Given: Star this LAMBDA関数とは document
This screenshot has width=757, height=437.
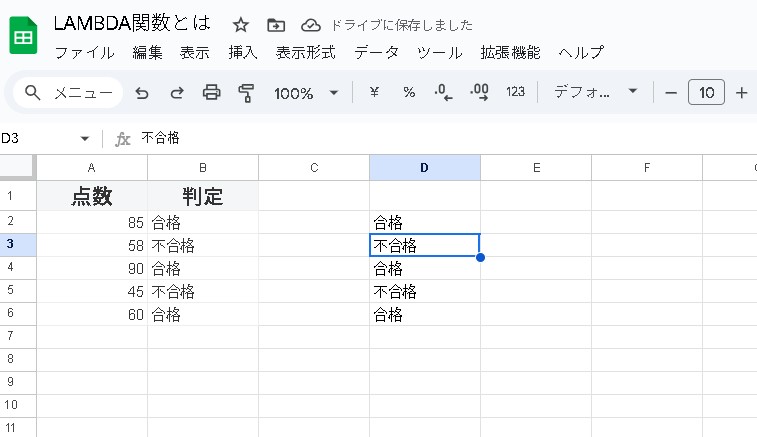Looking at the screenshot, I should click(241, 25).
